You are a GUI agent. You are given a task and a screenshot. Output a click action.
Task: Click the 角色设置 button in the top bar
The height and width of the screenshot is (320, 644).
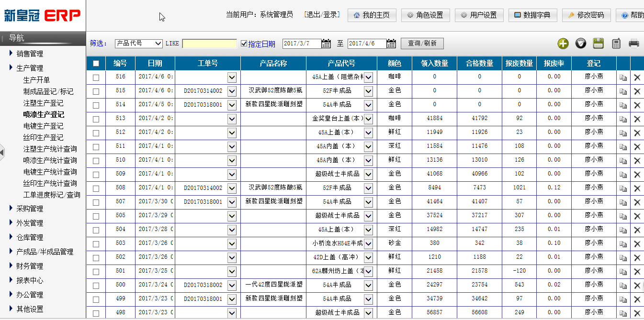[x=425, y=15]
